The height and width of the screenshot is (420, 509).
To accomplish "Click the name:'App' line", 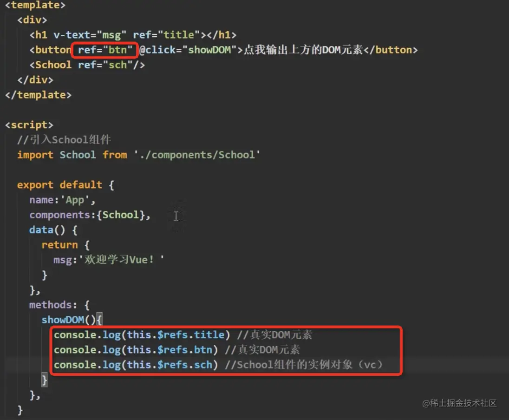I will coord(62,200).
